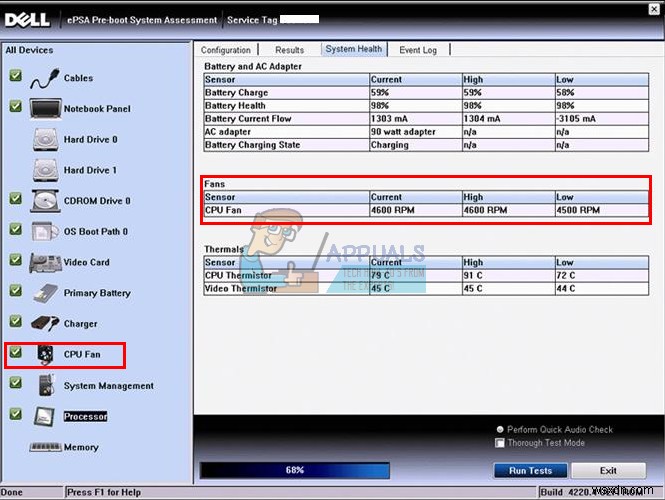The image size is (665, 500).
Task: Uncheck the OS Boot Path 0 checkbox
Action: 16,229
